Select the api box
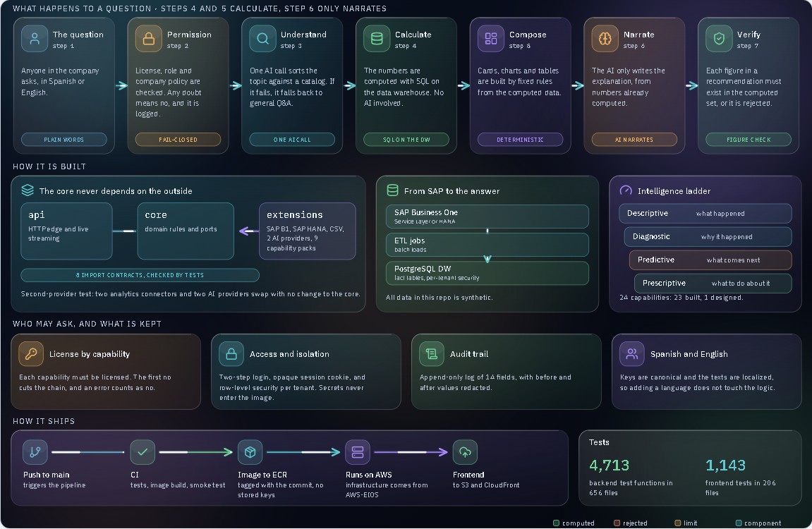 point(66,231)
